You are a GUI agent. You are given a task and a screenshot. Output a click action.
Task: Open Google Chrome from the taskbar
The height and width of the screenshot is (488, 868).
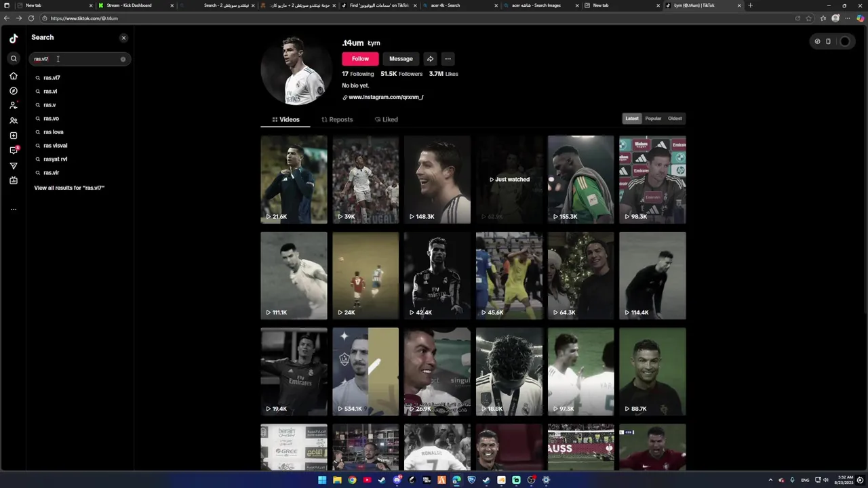[x=352, y=480]
